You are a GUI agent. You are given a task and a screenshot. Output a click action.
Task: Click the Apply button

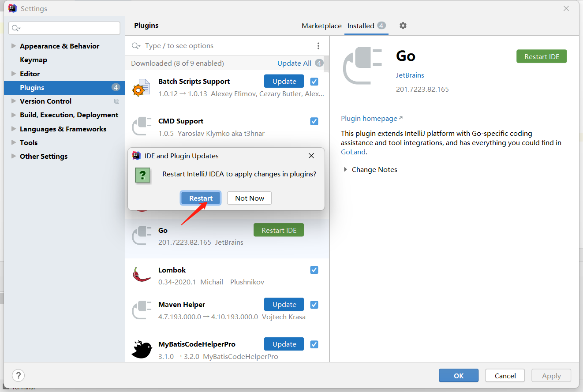coord(551,376)
